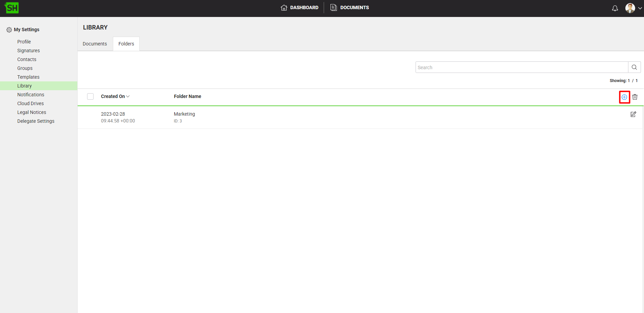Switch to the Documents tab
Image resolution: width=644 pixels, height=313 pixels.
coord(95,44)
